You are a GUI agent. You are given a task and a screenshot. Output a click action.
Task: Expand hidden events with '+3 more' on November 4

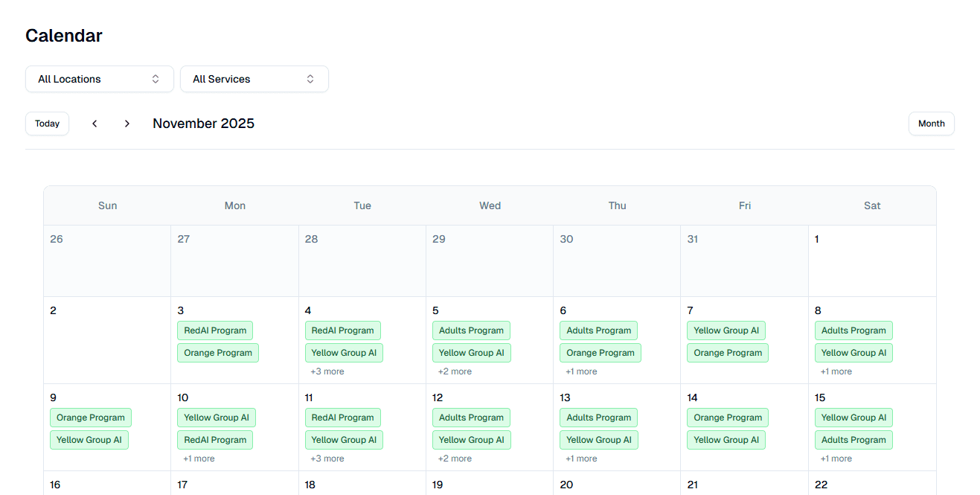pyautogui.click(x=327, y=371)
